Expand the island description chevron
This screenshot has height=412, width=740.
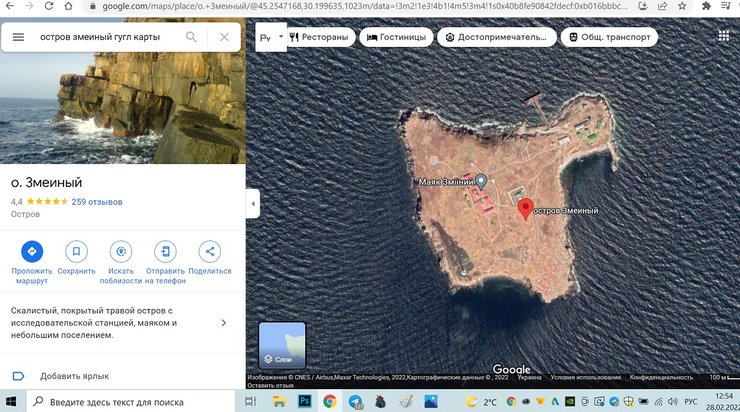click(223, 323)
